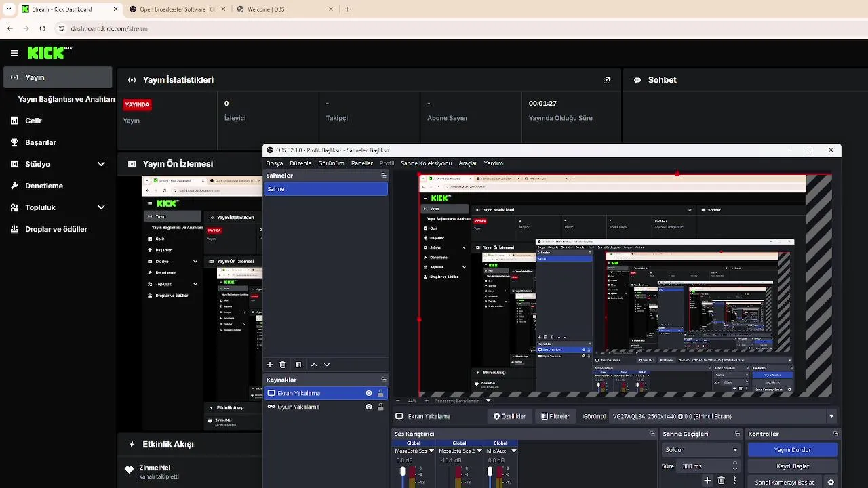Screen dimensions: 868x488
Task: Increase the Süre transition duration stepper
Action: point(735,463)
